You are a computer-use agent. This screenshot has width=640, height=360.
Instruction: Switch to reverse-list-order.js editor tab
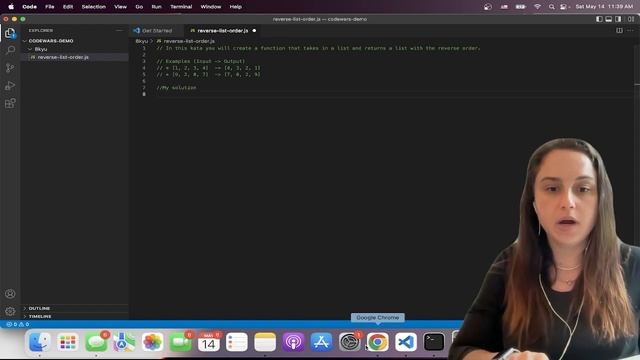(222, 31)
